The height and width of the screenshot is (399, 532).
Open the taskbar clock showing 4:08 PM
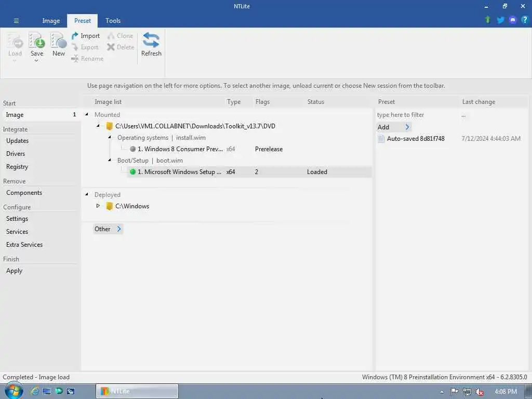pyautogui.click(x=506, y=392)
